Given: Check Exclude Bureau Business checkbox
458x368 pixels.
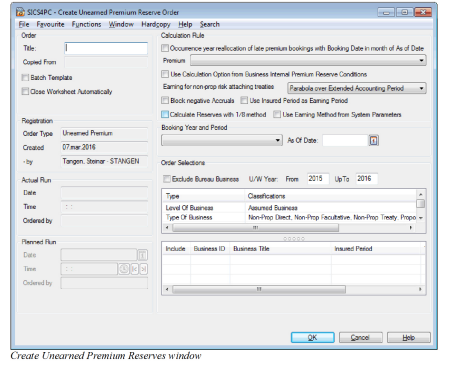Looking at the screenshot, I should (167, 179).
